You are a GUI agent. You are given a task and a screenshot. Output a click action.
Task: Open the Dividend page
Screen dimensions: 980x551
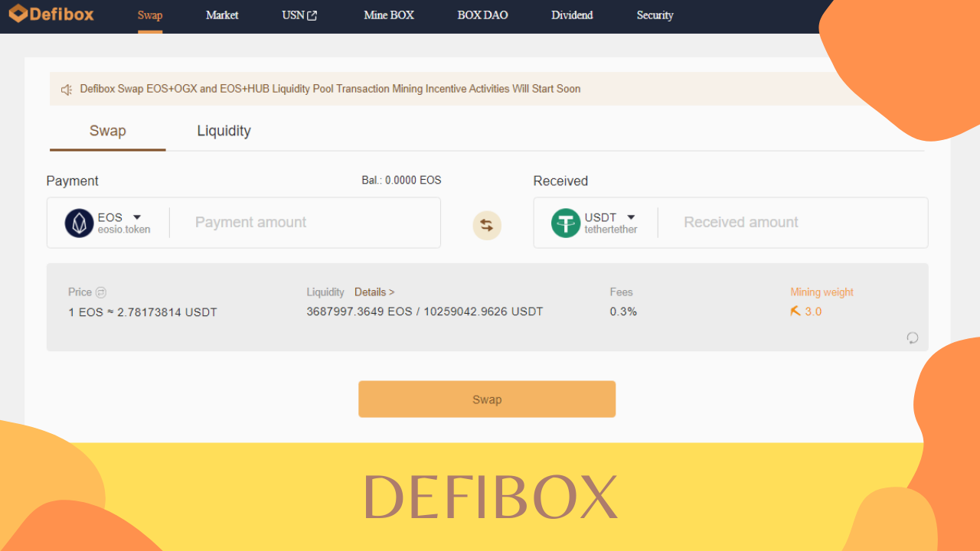point(572,15)
